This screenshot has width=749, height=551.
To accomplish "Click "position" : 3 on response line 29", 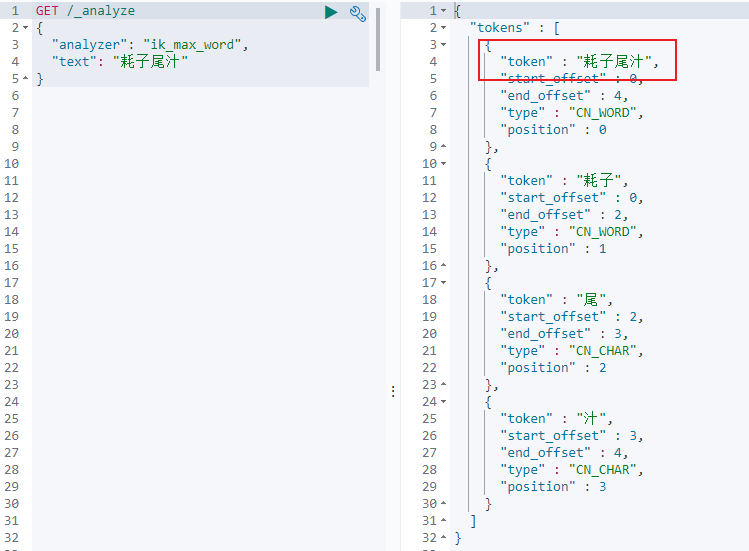I will [x=553, y=487].
